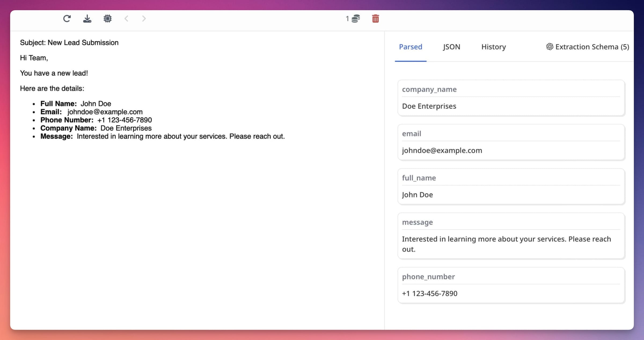Image resolution: width=644 pixels, height=340 pixels.
Task: Open the Extraction Schema (5) tab
Action: point(592,47)
